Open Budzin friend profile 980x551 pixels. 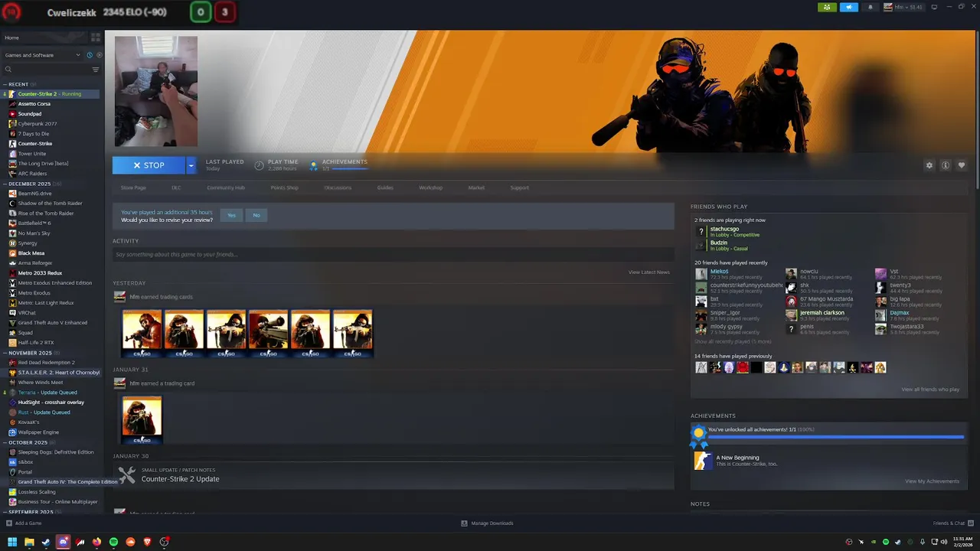pos(718,243)
